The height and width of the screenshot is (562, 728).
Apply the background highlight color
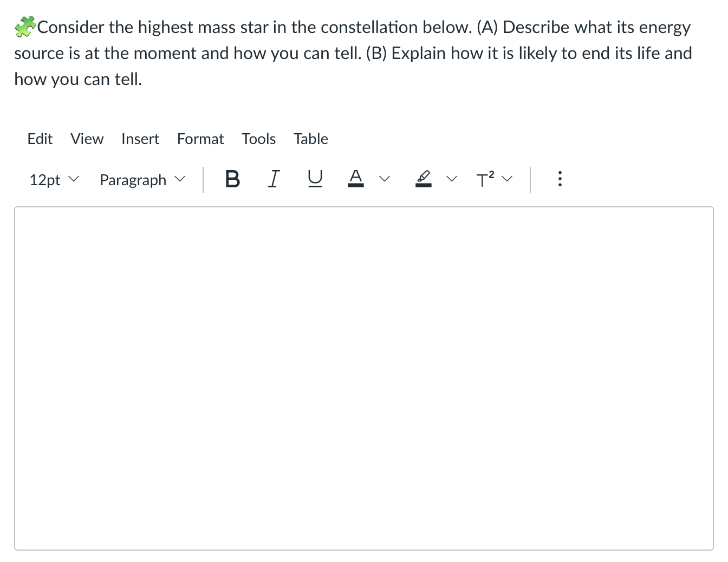point(424,179)
